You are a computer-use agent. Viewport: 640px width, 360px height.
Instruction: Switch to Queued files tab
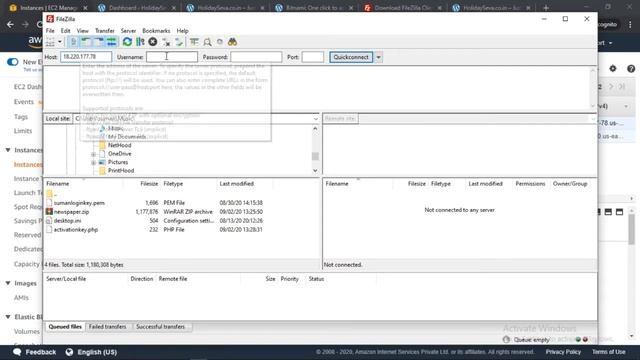point(65,327)
